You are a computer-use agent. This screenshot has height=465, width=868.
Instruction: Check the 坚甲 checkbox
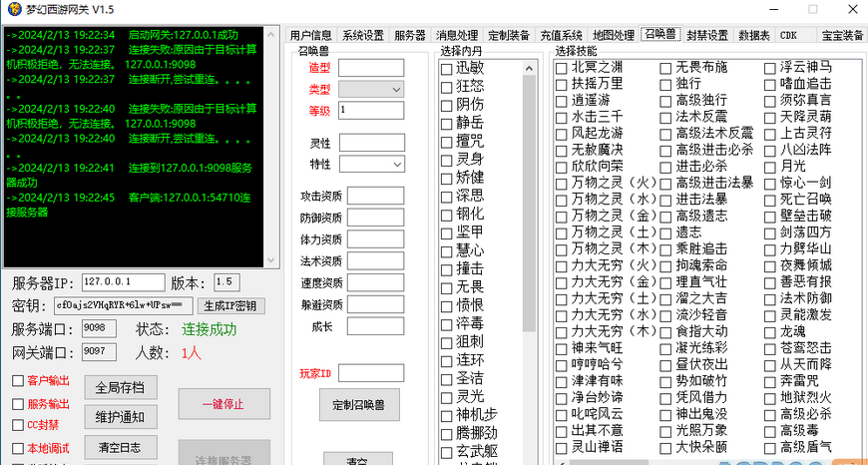click(446, 233)
